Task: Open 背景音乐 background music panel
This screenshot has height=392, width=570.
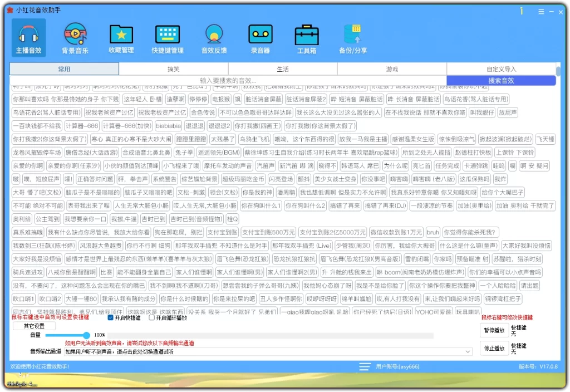Action: [x=75, y=37]
